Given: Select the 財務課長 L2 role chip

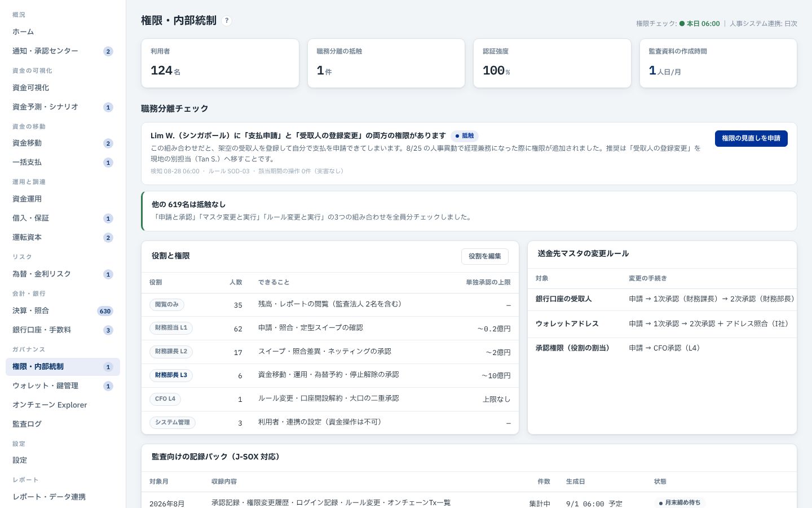Looking at the screenshot, I should [171, 352].
